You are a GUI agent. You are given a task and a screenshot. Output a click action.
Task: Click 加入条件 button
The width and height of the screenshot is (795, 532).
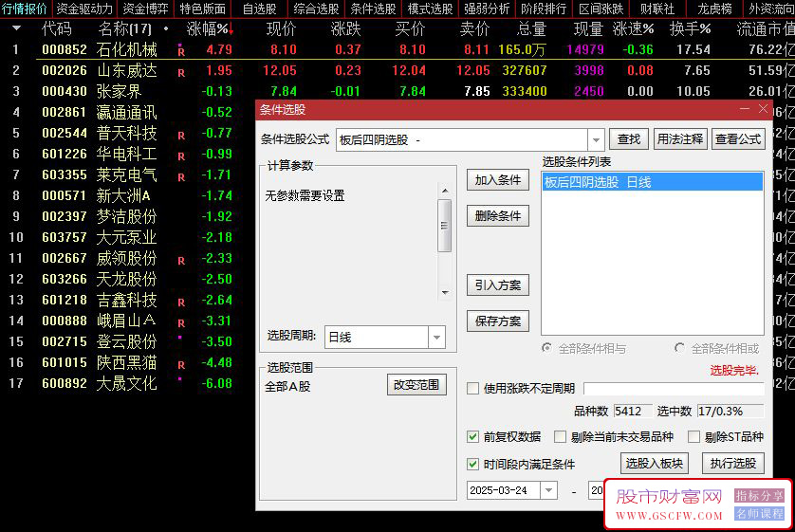click(498, 180)
